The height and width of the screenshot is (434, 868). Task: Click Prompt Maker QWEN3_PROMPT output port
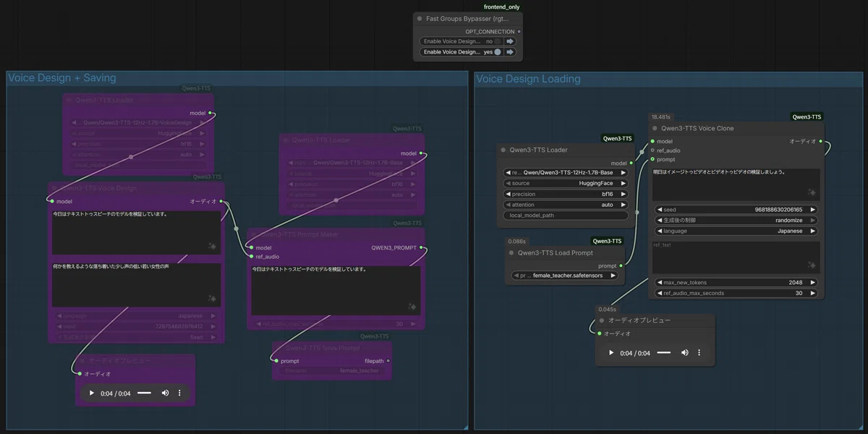coord(422,247)
